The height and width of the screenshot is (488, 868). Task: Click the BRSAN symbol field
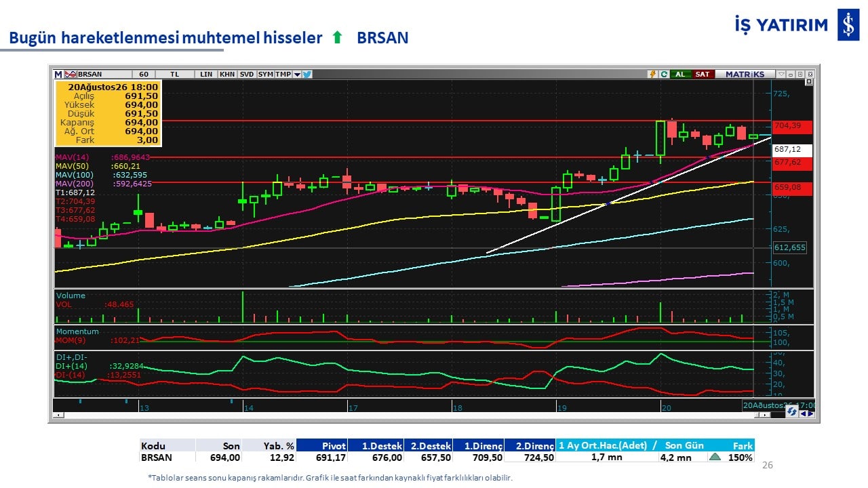[x=104, y=75]
